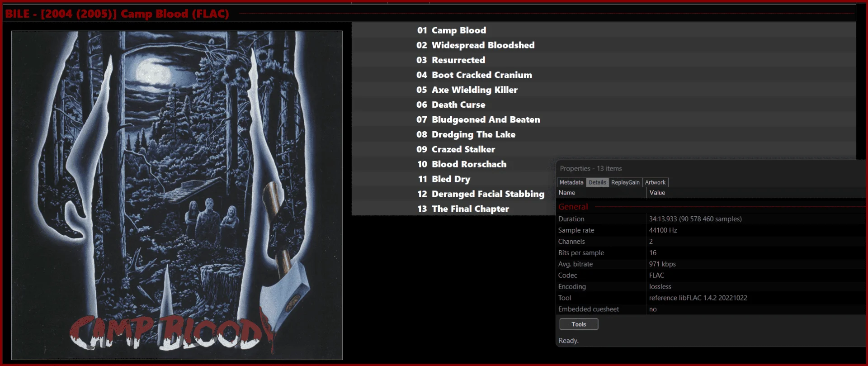Select track 03 Resurrected

(x=604, y=60)
